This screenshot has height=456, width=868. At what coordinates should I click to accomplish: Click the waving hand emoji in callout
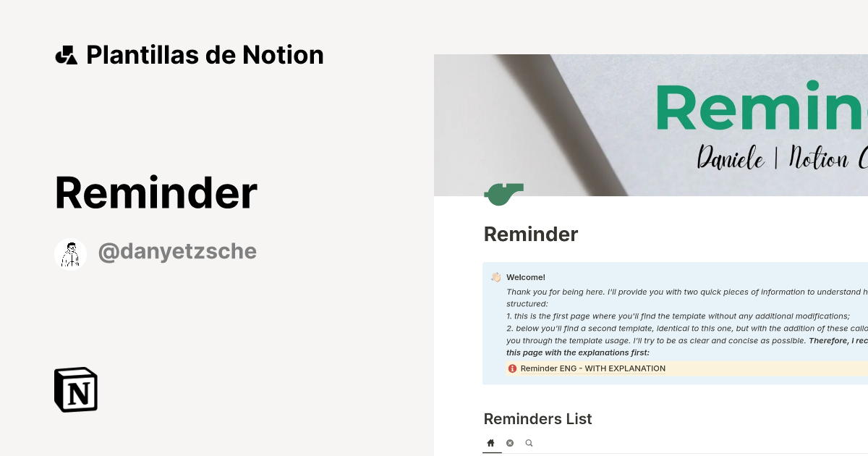click(495, 277)
